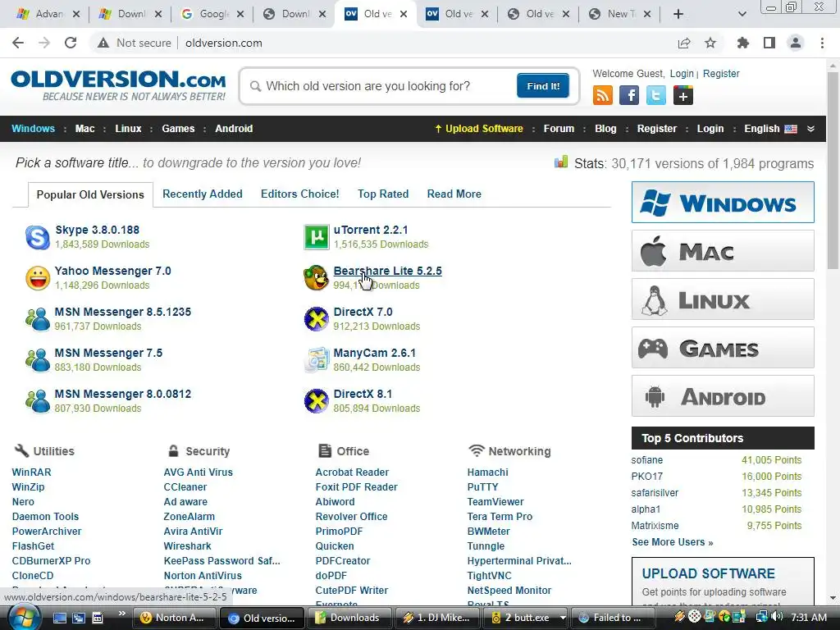This screenshot has height=630, width=840.
Task: Open the Chrome profile avatar icon
Action: click(x=796, y=43)
